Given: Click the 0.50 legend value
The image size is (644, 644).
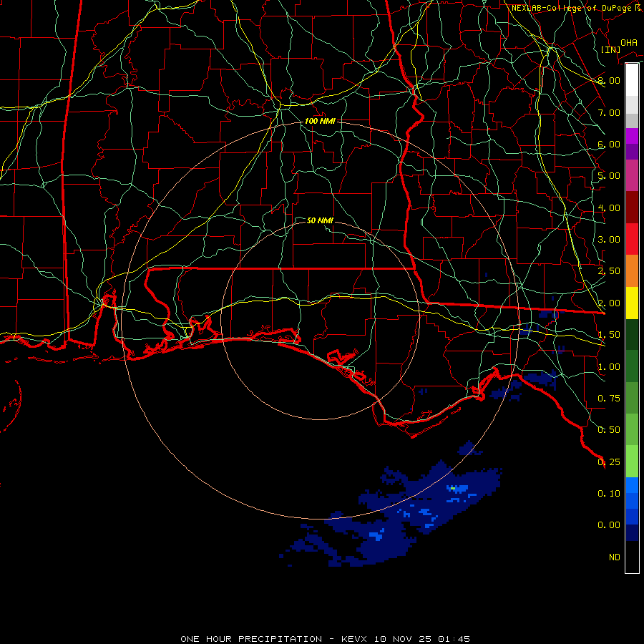Looking at the screenshot, I should (x=609, y=430).
